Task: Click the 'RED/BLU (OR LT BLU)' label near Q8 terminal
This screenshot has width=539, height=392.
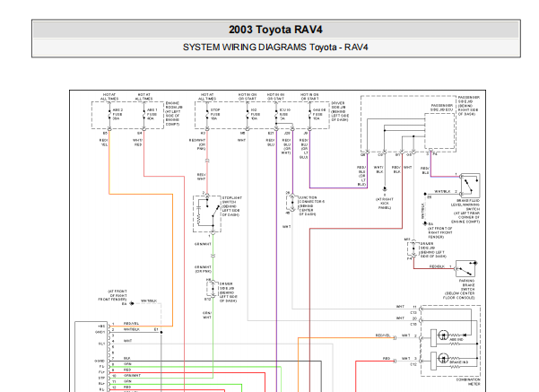Action: 361,176
